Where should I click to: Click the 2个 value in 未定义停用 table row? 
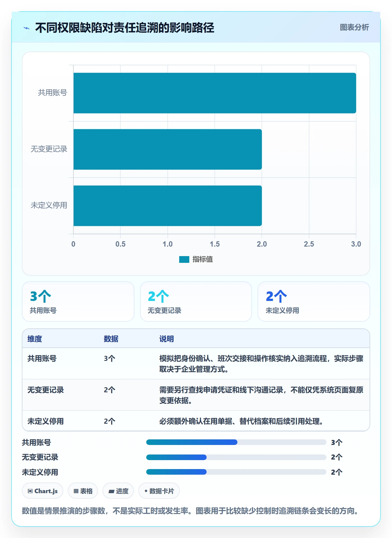[x=109, y=421]
